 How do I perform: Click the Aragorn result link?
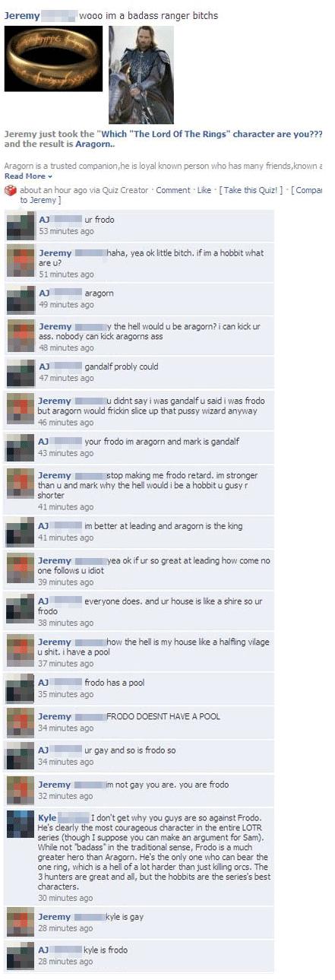93,144
